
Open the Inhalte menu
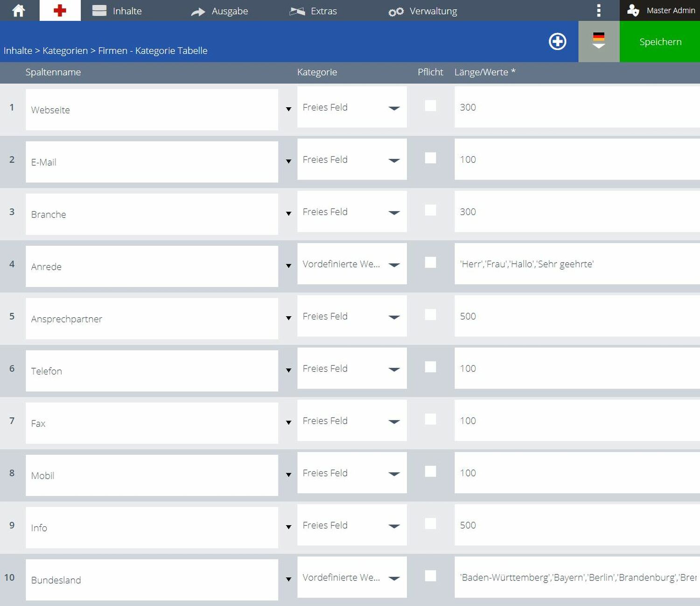117,11
